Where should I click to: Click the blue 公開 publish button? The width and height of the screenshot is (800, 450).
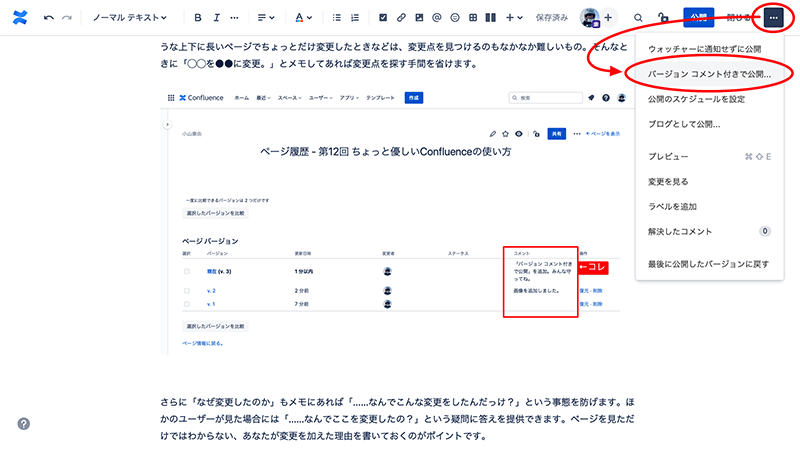698,18
